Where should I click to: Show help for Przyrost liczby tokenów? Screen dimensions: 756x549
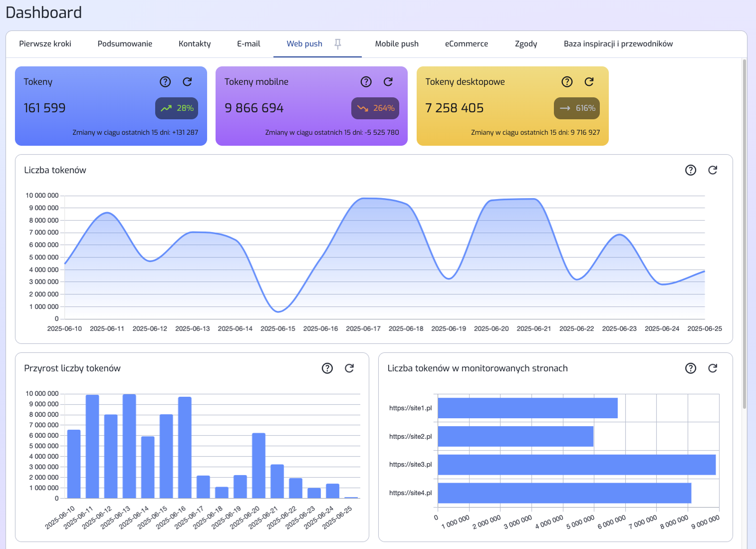pyautogui.click(x=327, y=368)
